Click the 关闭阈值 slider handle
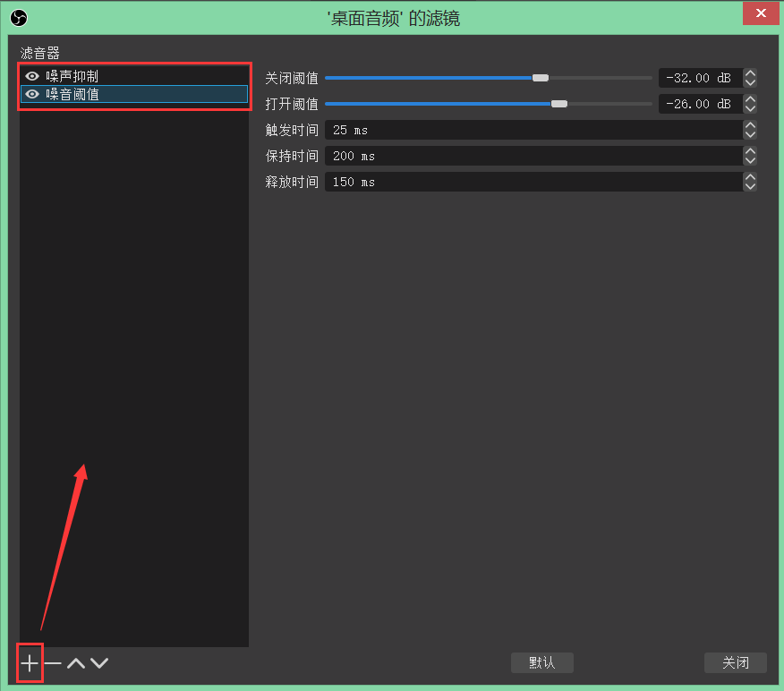Viewport: 784px width, 691px height. (540, 78)
